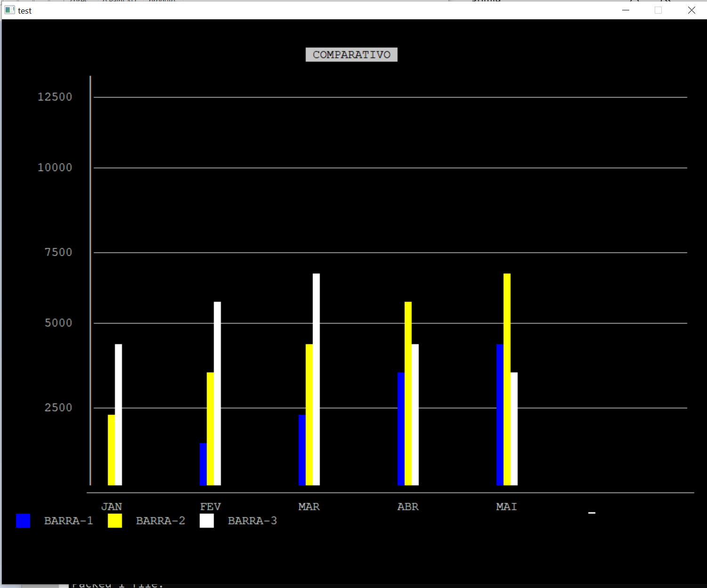Click the blue bar for ABR
This screenshot has width=707, height=588.
point(401,429)
